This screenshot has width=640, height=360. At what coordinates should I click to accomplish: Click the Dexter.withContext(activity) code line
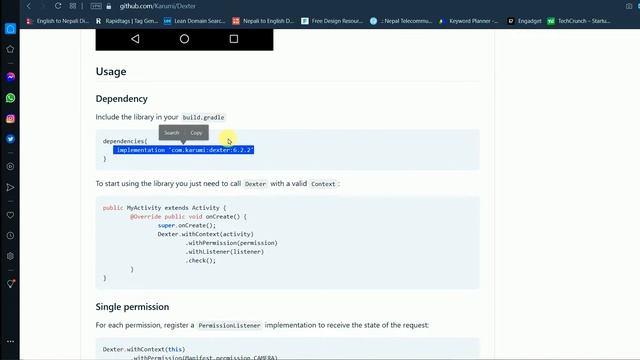click(x=205, y=234)
